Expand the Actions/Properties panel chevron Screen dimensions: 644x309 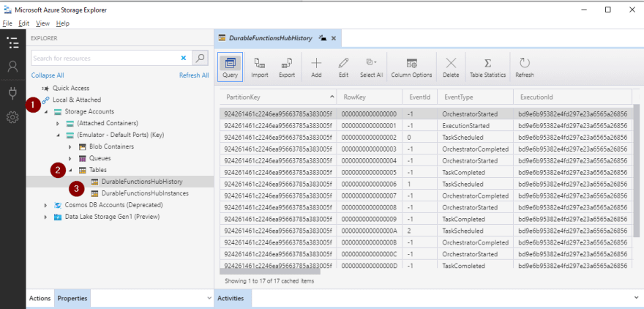point(209,297)
